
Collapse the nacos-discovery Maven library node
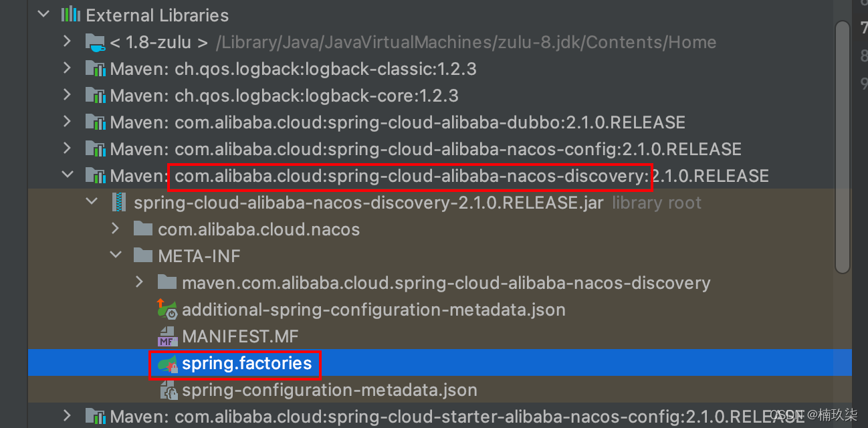point(67,176)
